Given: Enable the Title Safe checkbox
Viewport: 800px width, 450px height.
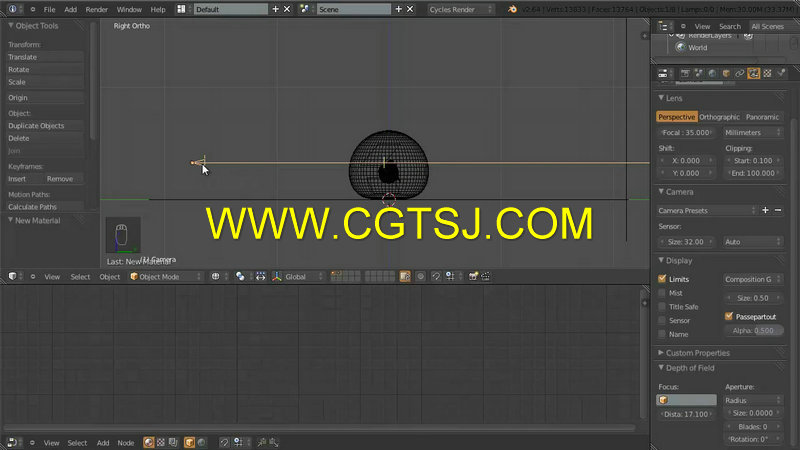Looking at the screenshot, I should 662,306.
